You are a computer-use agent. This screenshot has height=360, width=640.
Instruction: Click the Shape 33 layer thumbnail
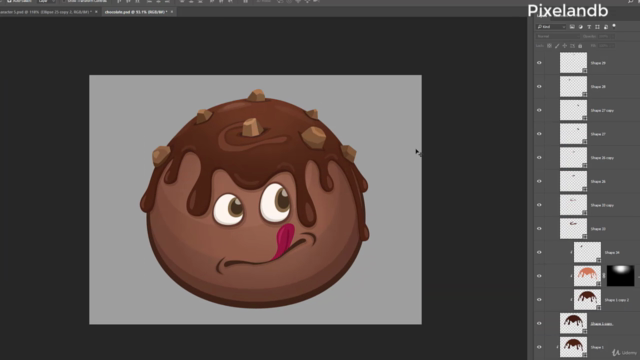573,229
